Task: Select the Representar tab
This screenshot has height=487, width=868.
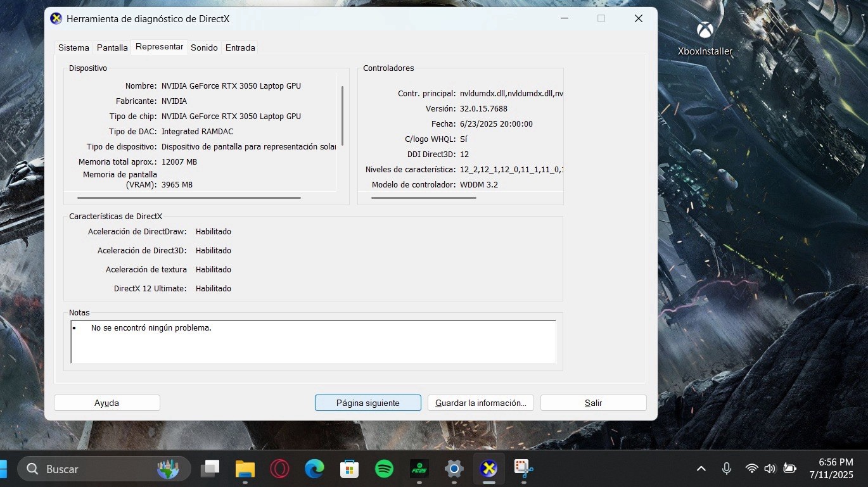Action: (160, 47)
